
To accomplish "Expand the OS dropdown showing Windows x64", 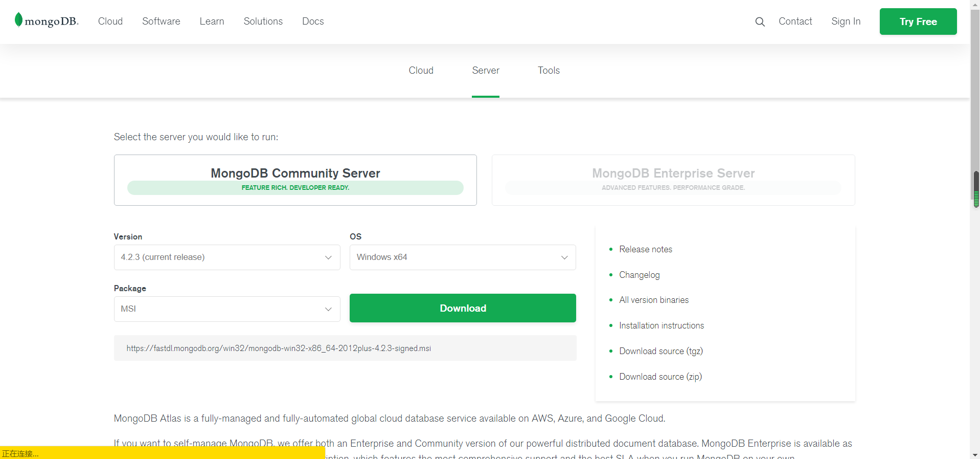I will point(463,257).
